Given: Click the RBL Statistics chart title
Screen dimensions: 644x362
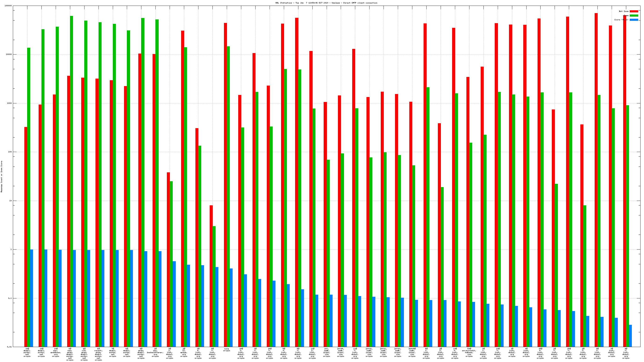Looking at the screenshot, I should pos(326,3).
